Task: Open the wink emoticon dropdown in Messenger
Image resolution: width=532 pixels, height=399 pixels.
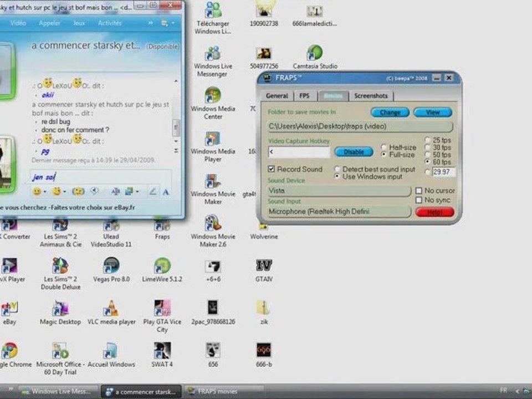Action: point(64,192)
